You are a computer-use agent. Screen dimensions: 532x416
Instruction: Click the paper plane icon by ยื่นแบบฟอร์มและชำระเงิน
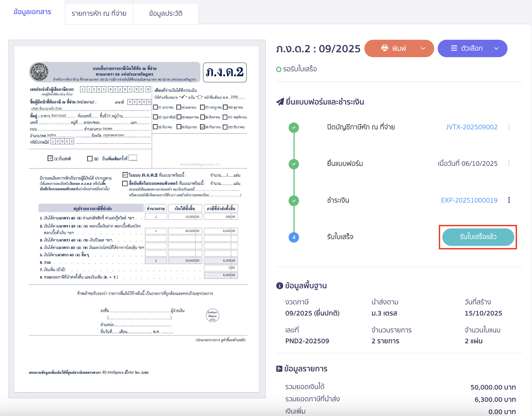pyautogui.click(x=280, y=102)
